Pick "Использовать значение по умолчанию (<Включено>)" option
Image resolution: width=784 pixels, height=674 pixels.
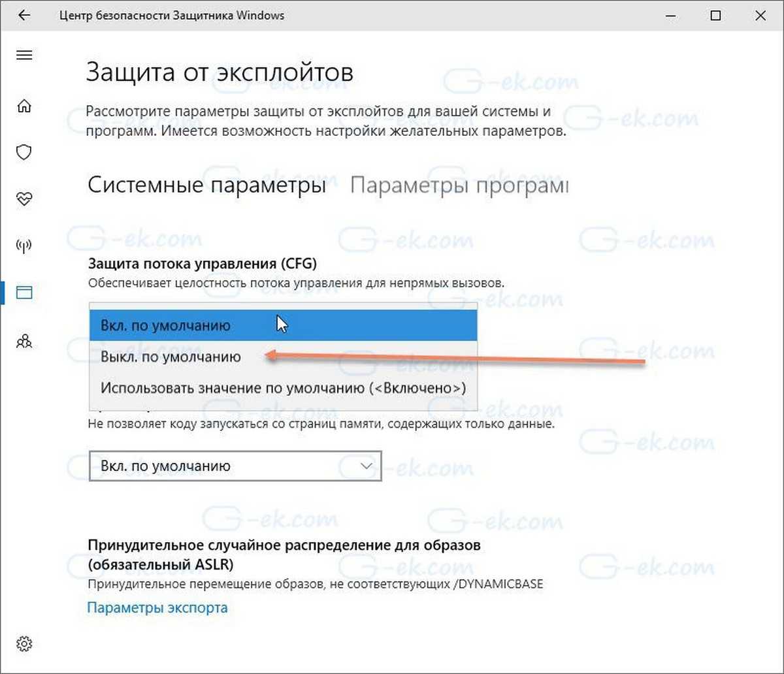coord(283,387)
